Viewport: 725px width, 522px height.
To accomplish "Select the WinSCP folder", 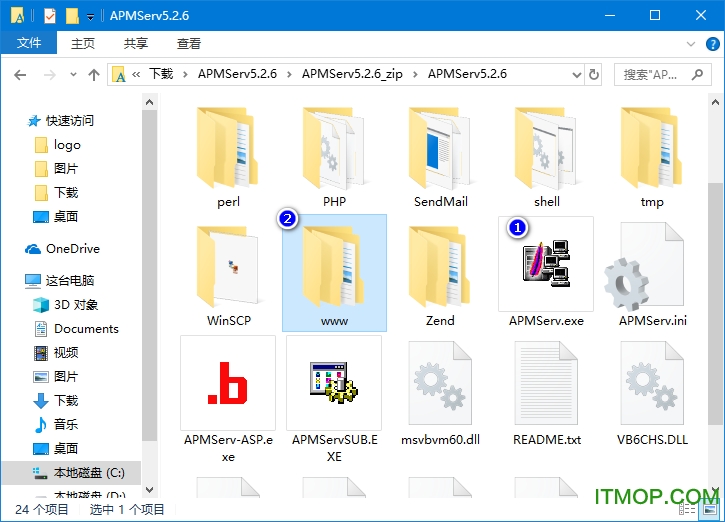I will [x=228, y=276].
